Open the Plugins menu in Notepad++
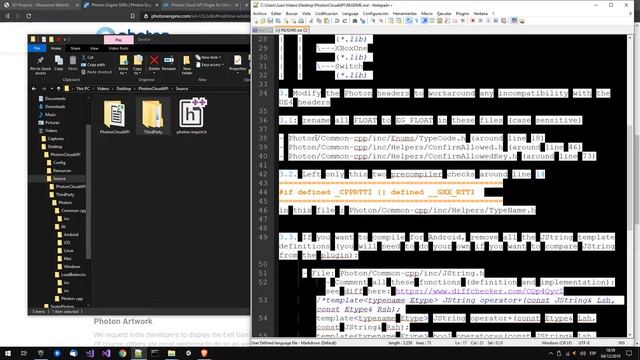This screenshot has height=360, width=640. coord(462,13)
